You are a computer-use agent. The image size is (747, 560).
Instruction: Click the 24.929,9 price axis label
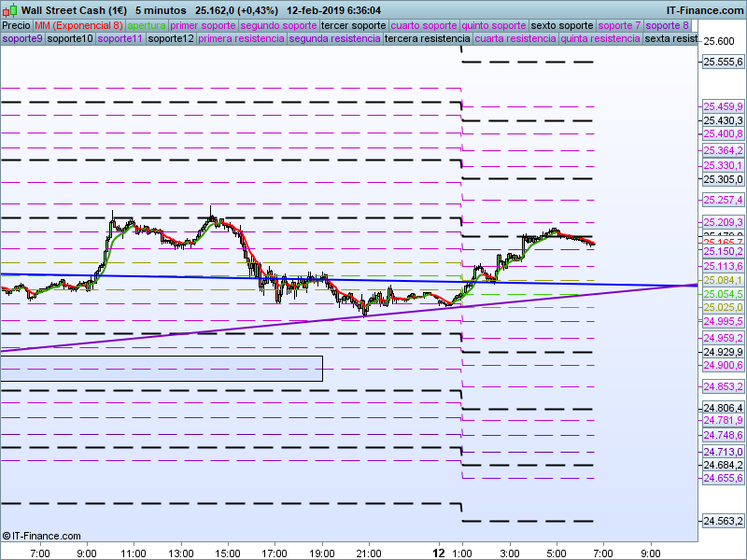[x=723, y=352]
